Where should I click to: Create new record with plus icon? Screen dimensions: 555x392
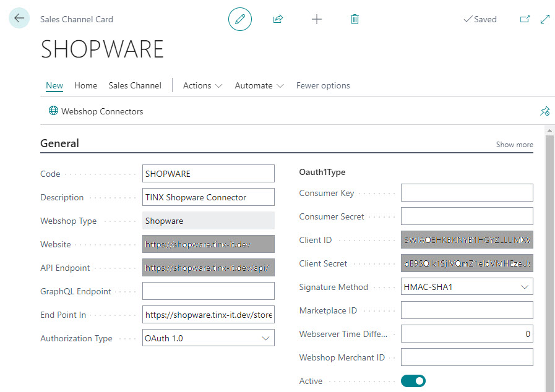point(316,19)
